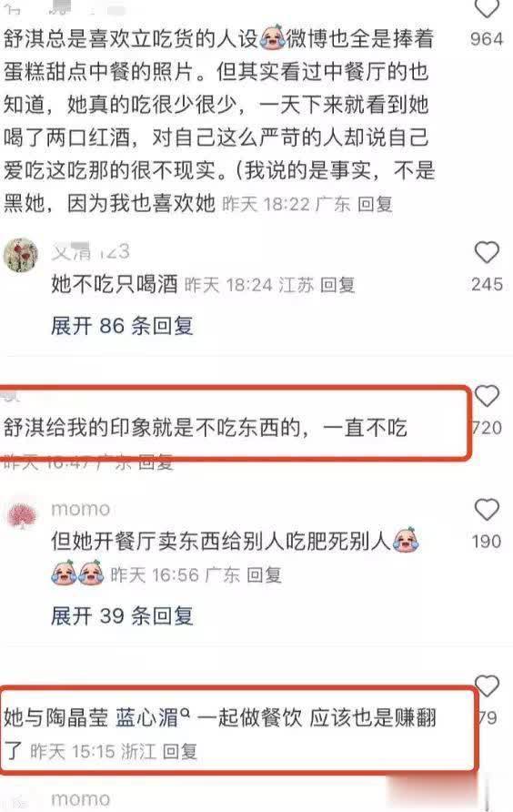Reply to momo's comment at 16:56 广东
513x812 pixels.
[264, 574]
